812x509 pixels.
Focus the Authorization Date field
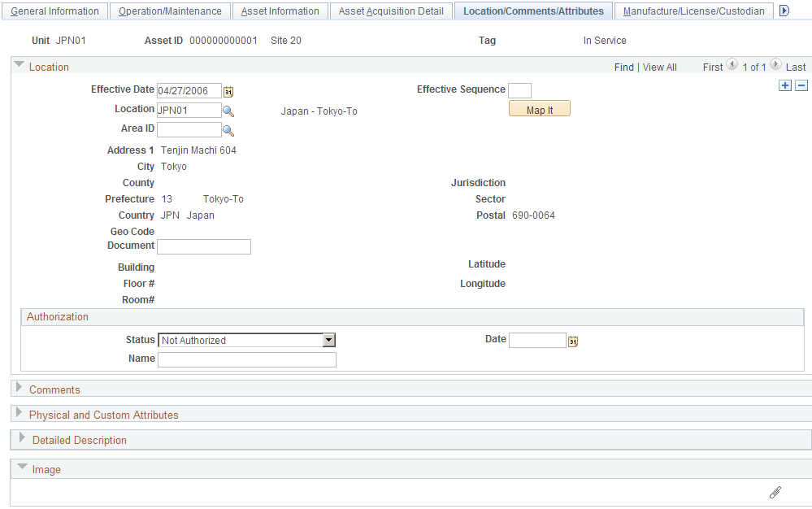click(537, 340)
